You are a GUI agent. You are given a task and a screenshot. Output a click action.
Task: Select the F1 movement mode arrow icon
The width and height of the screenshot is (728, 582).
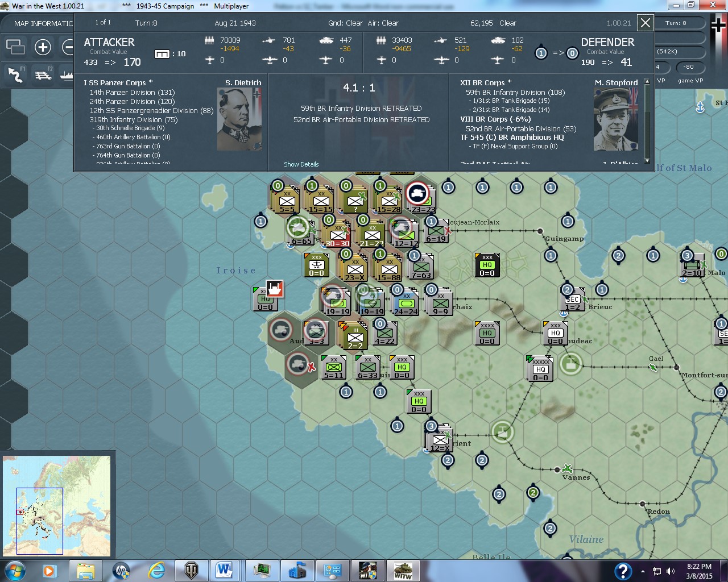click(15, 74)
